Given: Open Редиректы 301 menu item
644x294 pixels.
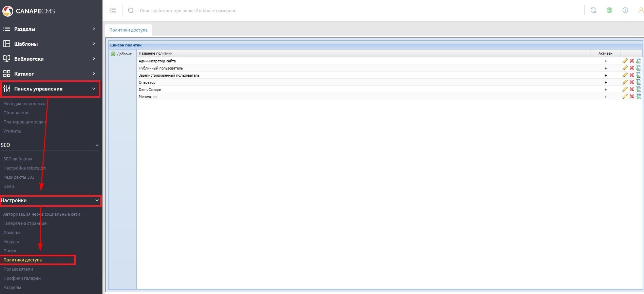Looking at the screenshot, I should tap(19, 177).
